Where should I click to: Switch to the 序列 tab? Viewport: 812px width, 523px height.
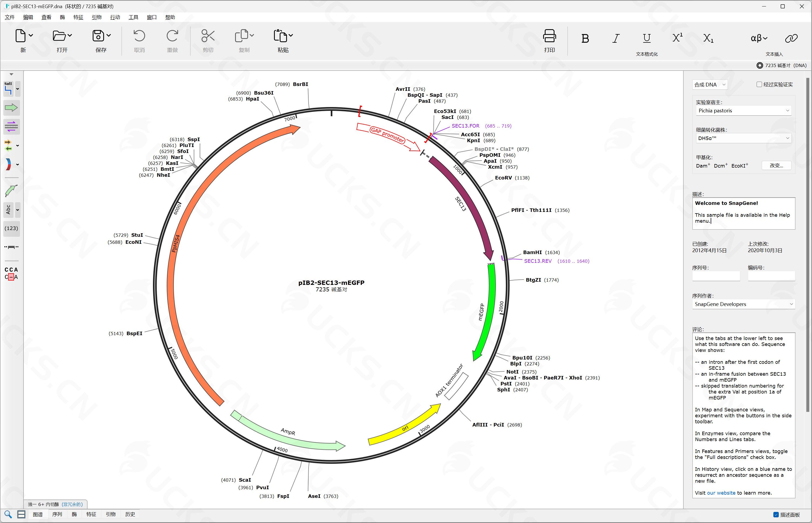pyautogui.click(x=57, y=514)
